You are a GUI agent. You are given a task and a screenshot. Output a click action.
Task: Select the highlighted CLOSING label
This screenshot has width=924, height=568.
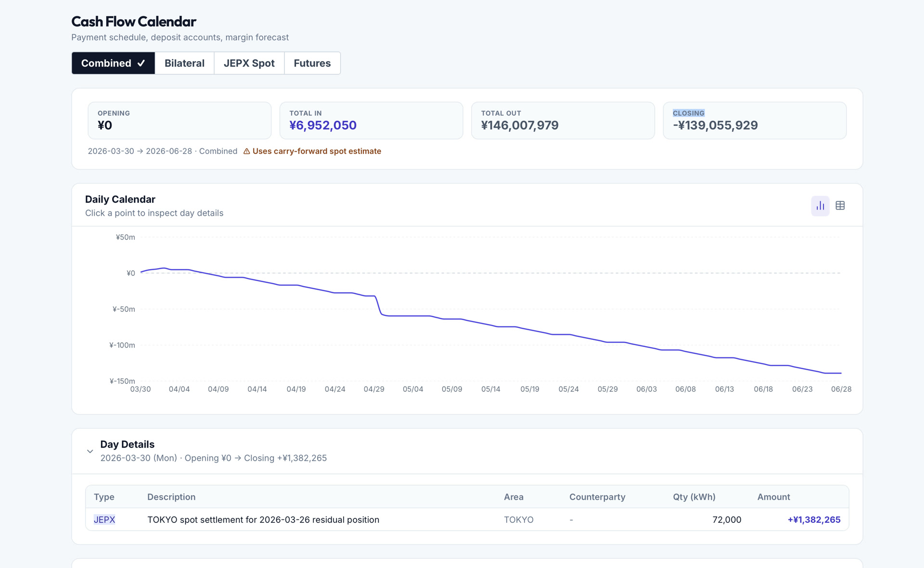click(688, 113)
